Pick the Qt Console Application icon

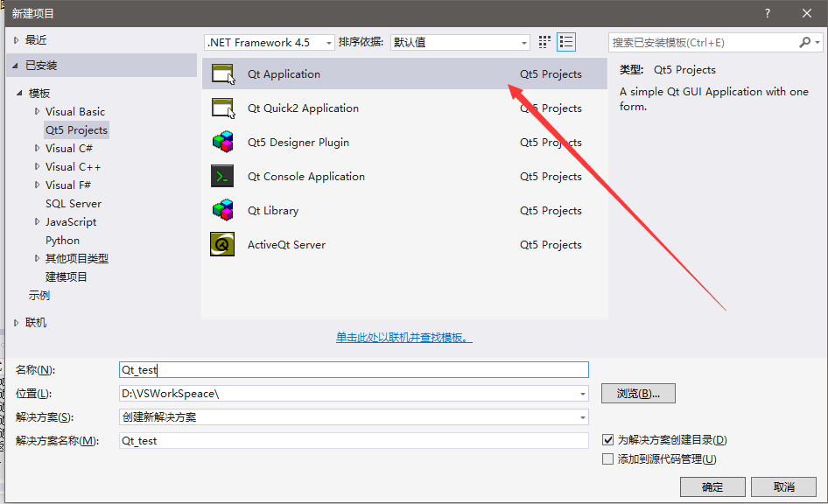tap(222, 176)
